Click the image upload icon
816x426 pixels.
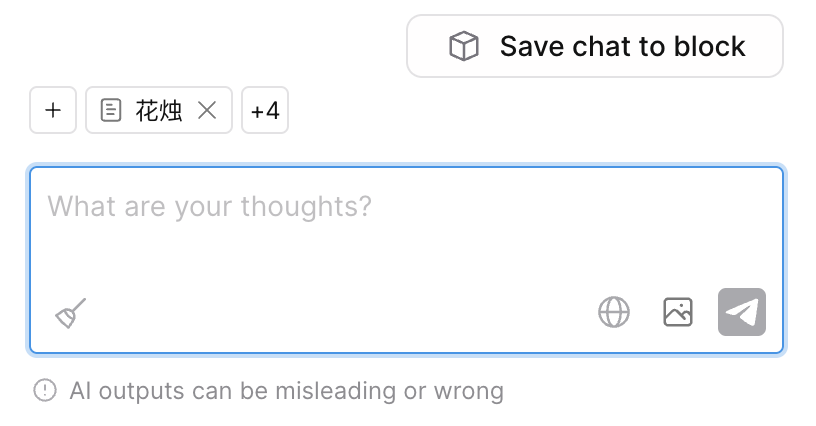678,312
